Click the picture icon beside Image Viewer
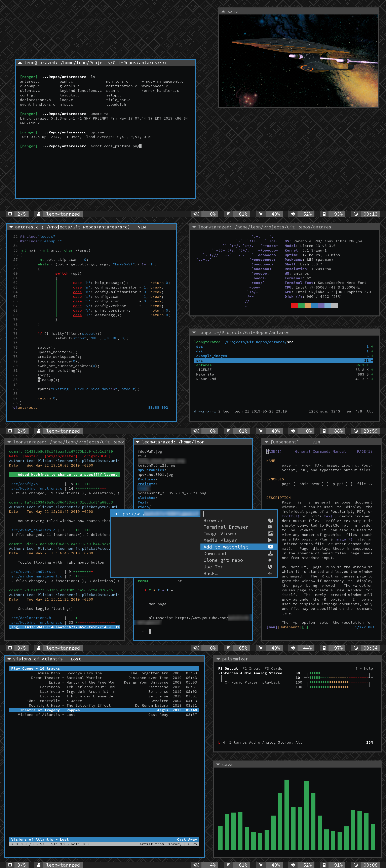The width and height of the screenshot is (386, 868). 270,534
